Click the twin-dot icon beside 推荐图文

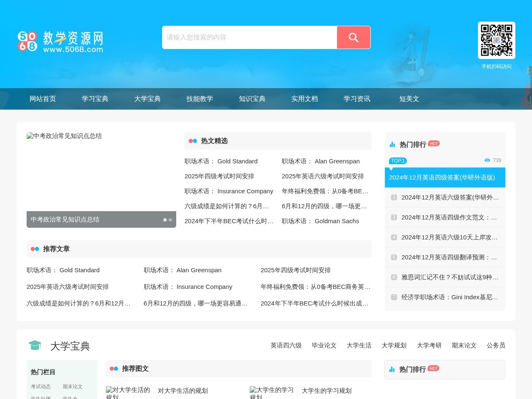(113, 369)
